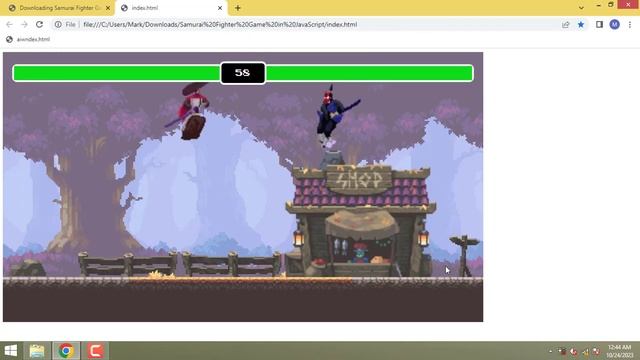The width and height of the screenshot is (640, 360).
Task: Reload the current page
Action: 39,24
